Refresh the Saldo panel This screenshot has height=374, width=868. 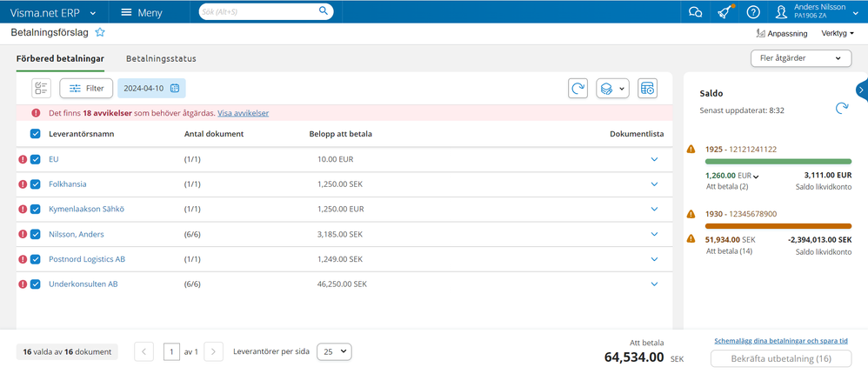pyautogui.click(x=841, y=108)
